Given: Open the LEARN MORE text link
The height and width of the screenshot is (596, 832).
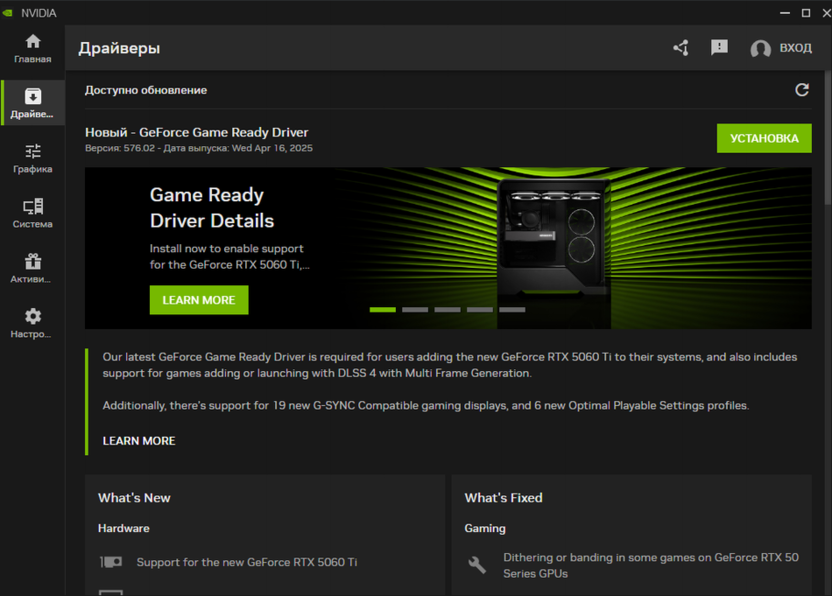Looking at the screenshot, I should [139, 441].
